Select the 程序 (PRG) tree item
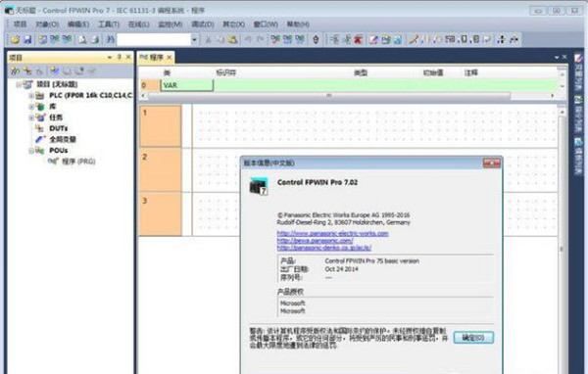Viewport: 588px width, 374px height. point(78,162)
